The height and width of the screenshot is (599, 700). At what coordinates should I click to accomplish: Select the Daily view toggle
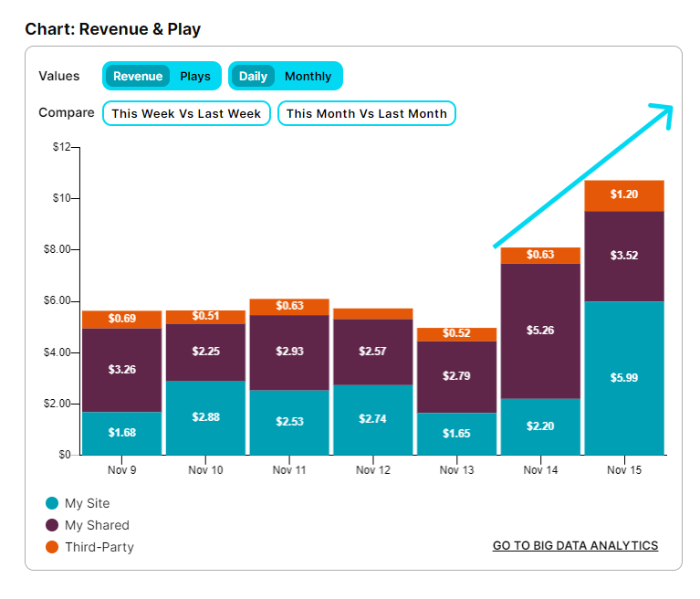coord(253,76)
